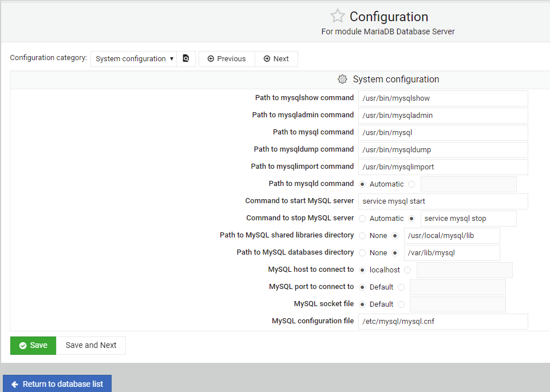Select Automatic for Path to mysqld command
The image size is (550, 392).
pos(362,184)
